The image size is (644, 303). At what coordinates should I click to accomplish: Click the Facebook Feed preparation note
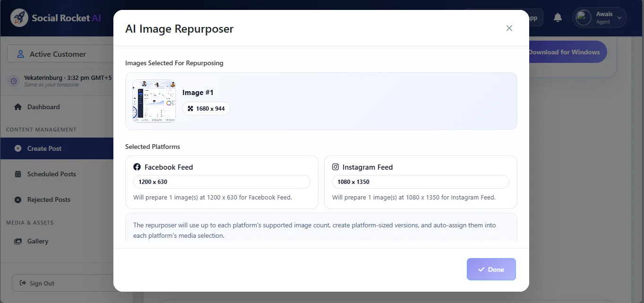coord(213,197)
